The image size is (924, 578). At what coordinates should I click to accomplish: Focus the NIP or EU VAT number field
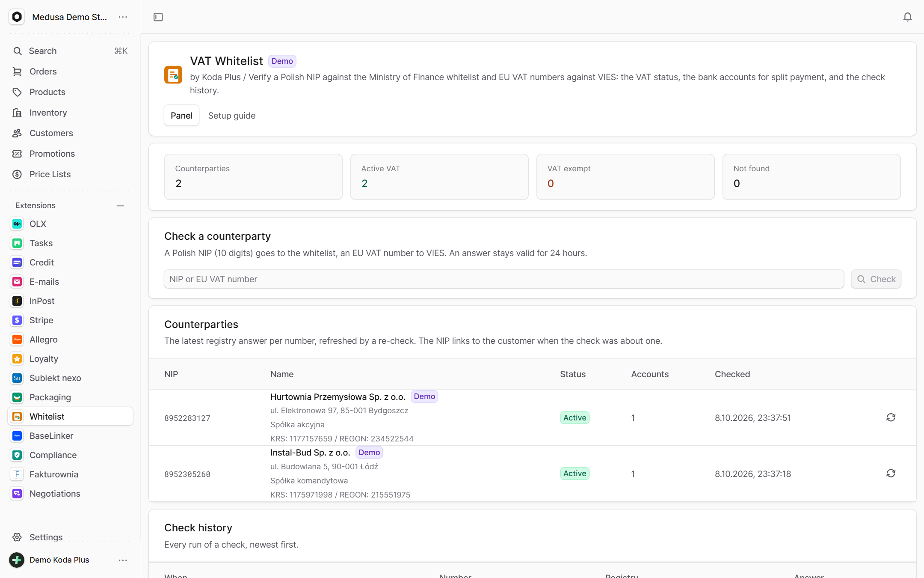pyautogui.click(x=504, y=279)
